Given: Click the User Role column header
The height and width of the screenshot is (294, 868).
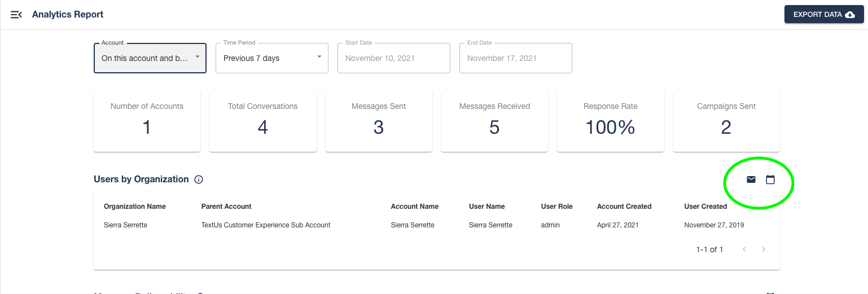Looking at the screenshot, I should (x=557, y=207).
